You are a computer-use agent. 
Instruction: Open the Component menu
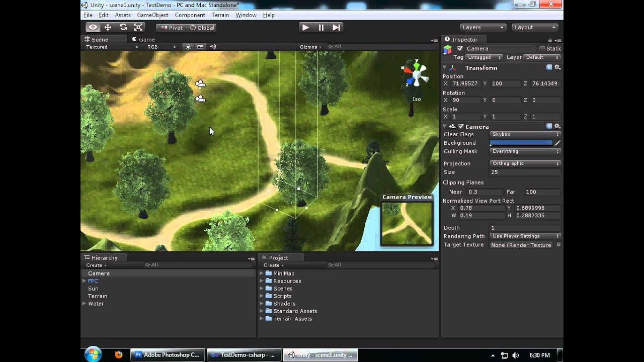point(190,15)
